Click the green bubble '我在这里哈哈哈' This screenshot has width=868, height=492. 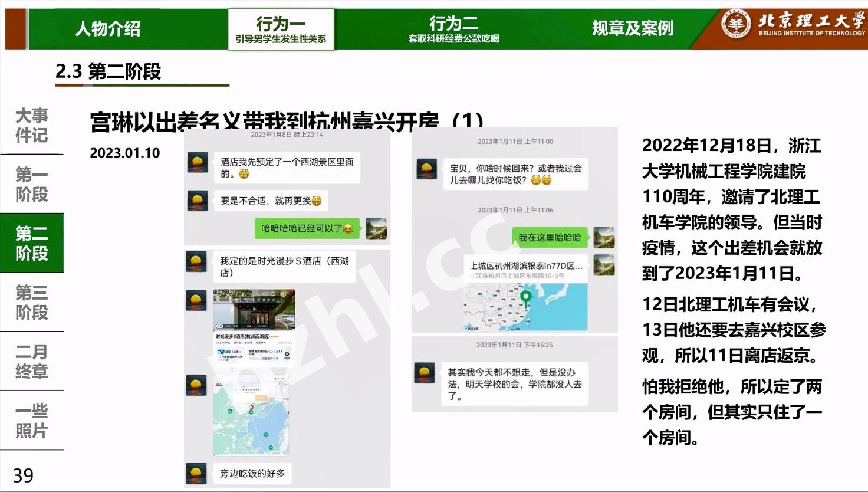[550, 237]
